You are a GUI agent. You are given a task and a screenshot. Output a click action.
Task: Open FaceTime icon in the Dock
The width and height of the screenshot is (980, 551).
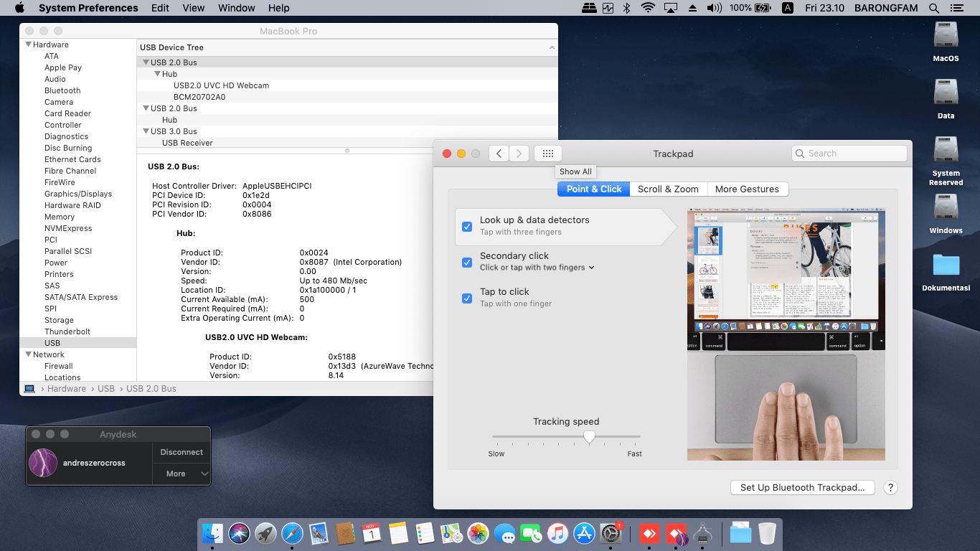tap(531, 533)
